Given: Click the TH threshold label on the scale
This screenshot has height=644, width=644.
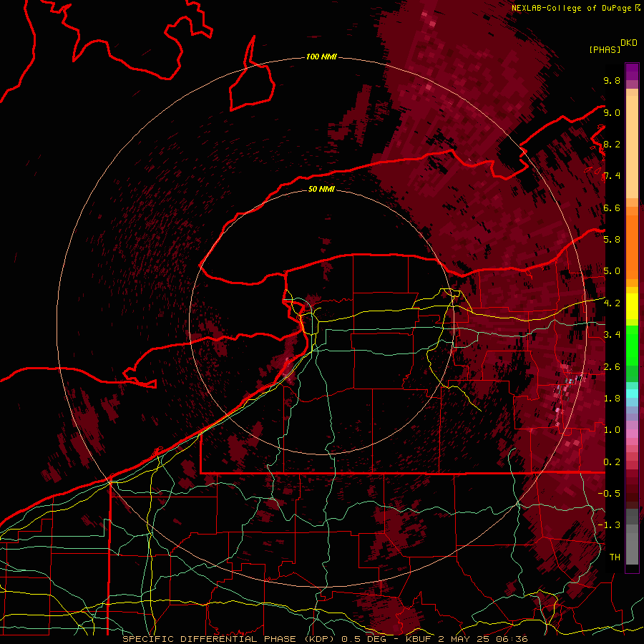Looking at the screenshot, I should (615, 557).
